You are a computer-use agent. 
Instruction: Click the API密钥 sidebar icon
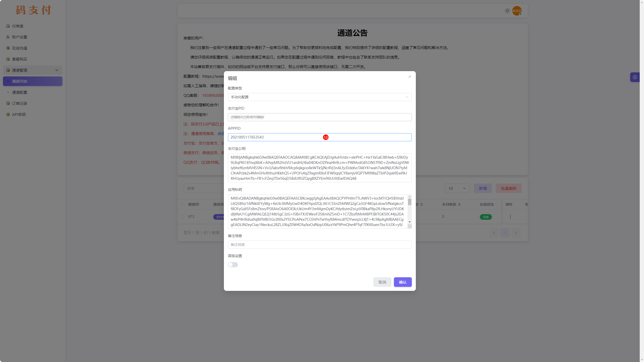point(8,114)
